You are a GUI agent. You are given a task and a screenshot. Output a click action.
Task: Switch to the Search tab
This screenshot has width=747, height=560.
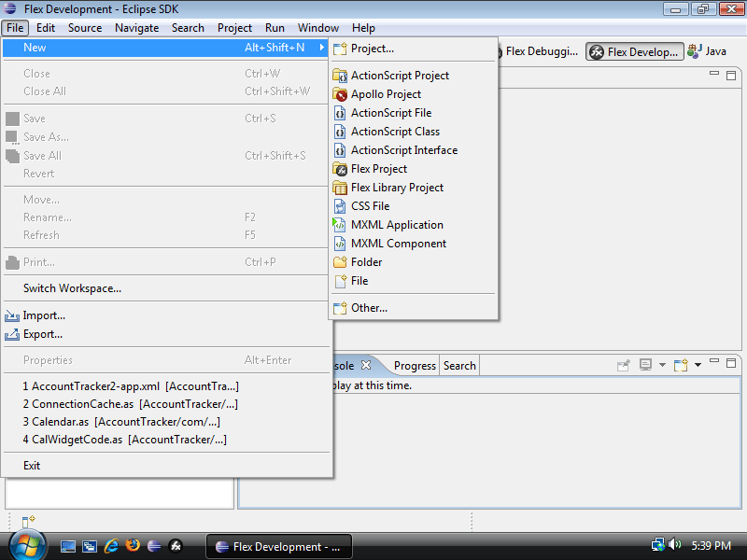coord(459,365)
